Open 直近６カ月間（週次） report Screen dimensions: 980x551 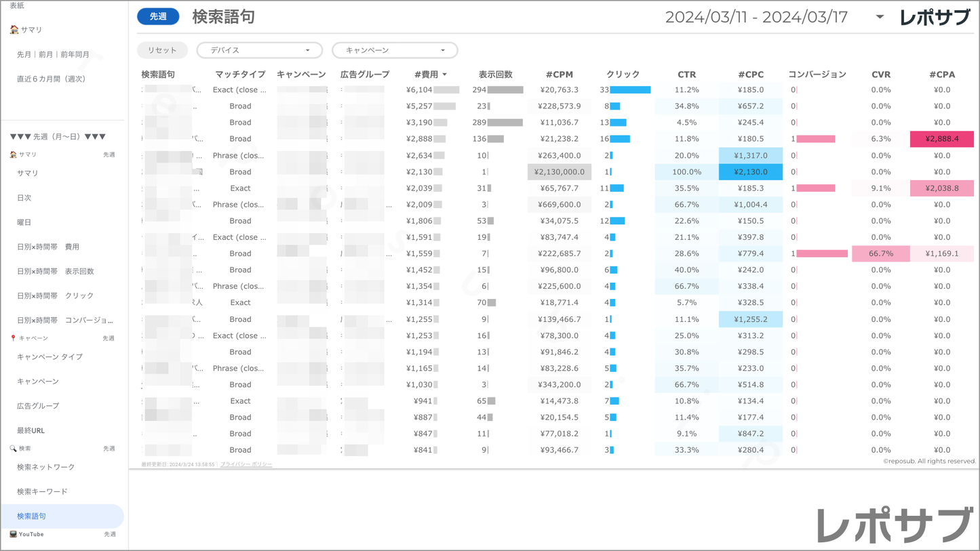(x=52, y=79)
